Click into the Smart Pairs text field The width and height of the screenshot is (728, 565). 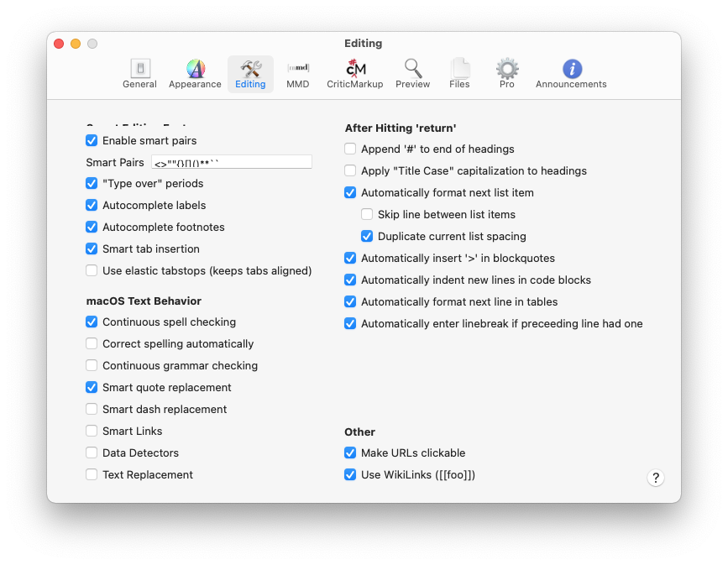tap(231, 162)
